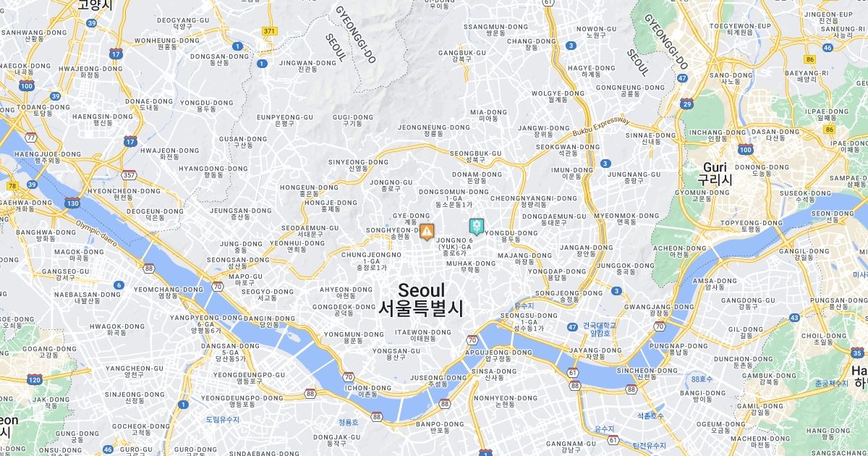Click the orange warning triangle marker
Screen dimensions: 868x456
click(x=427, y=232)
